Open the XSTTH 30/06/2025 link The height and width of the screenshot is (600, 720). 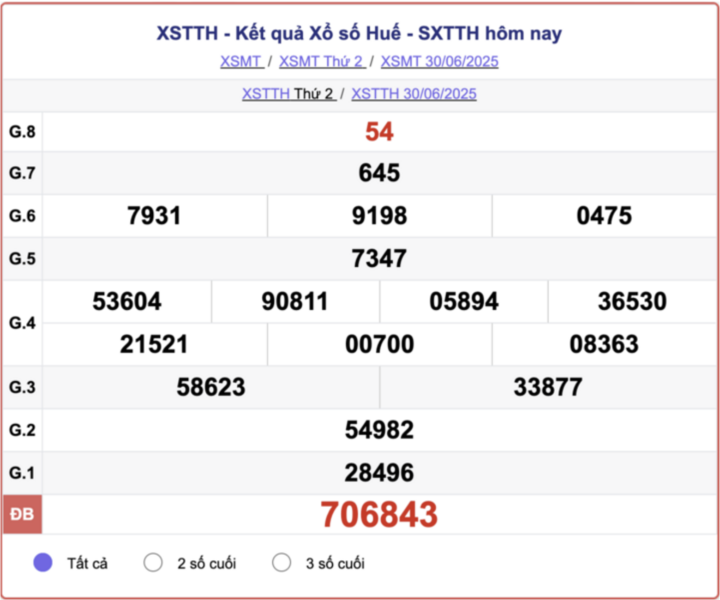point(414,94)
